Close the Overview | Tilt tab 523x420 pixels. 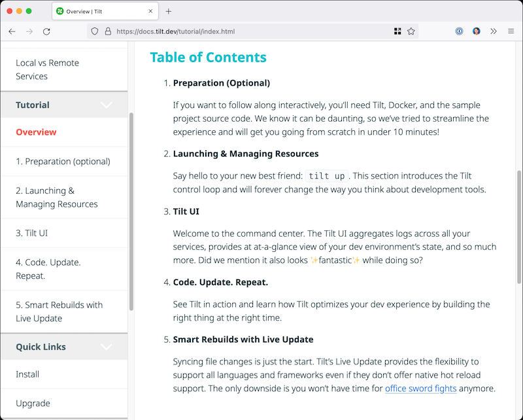click(150, 11)
